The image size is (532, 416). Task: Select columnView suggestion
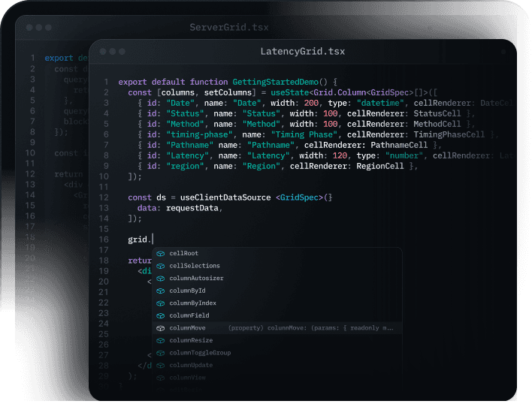tap(277, 378)
